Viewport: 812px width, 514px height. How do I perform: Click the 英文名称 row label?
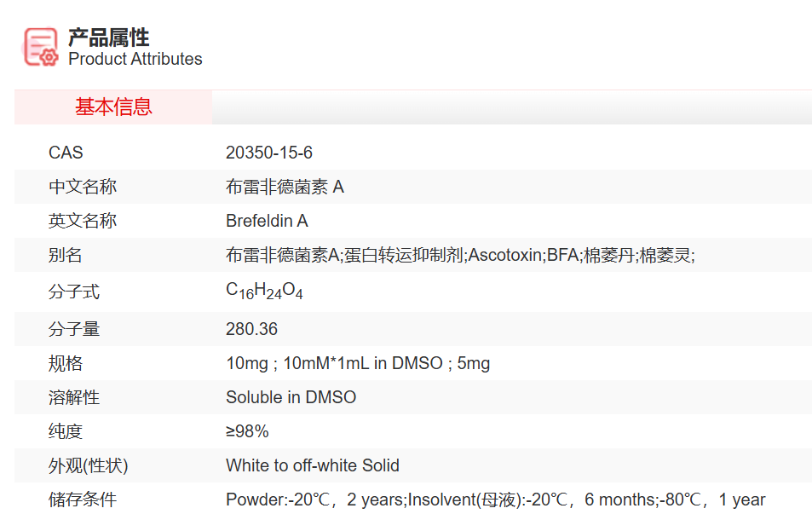83,221
